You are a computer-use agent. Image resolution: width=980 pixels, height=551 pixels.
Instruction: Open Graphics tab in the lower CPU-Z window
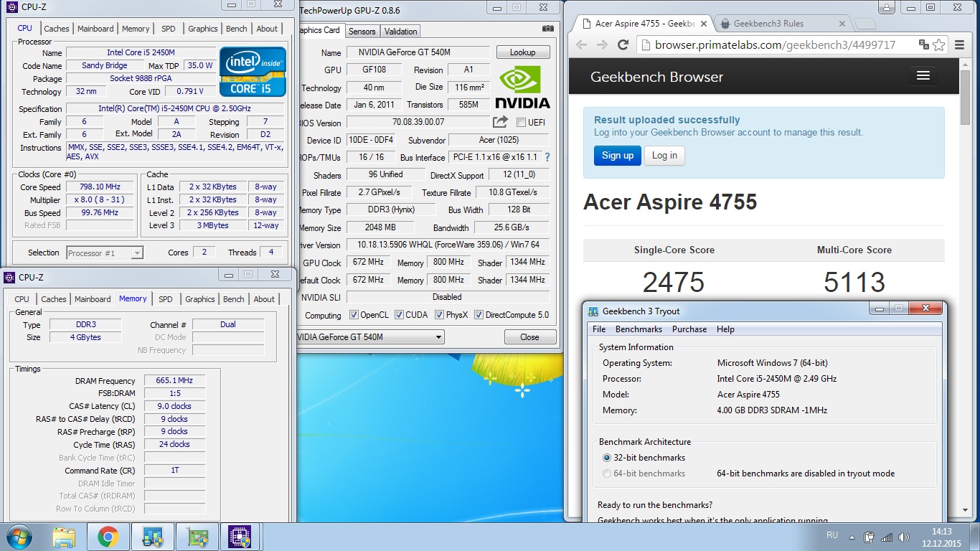pos(200,299)
